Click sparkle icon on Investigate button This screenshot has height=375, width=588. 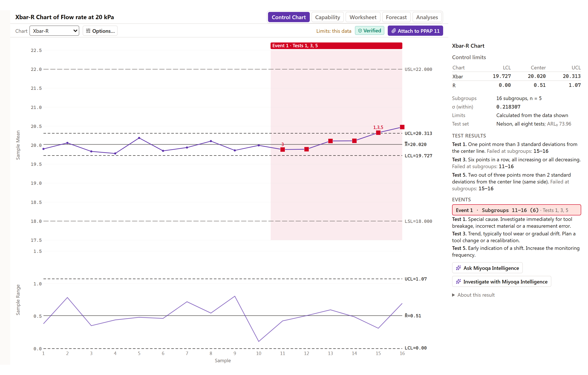[x=458, y=281]
